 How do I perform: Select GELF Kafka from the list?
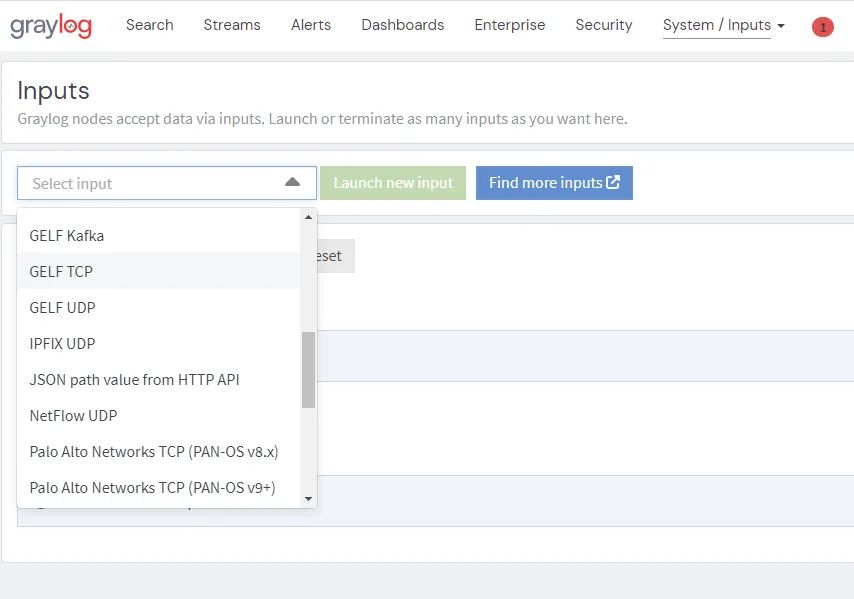click(66, 236)
